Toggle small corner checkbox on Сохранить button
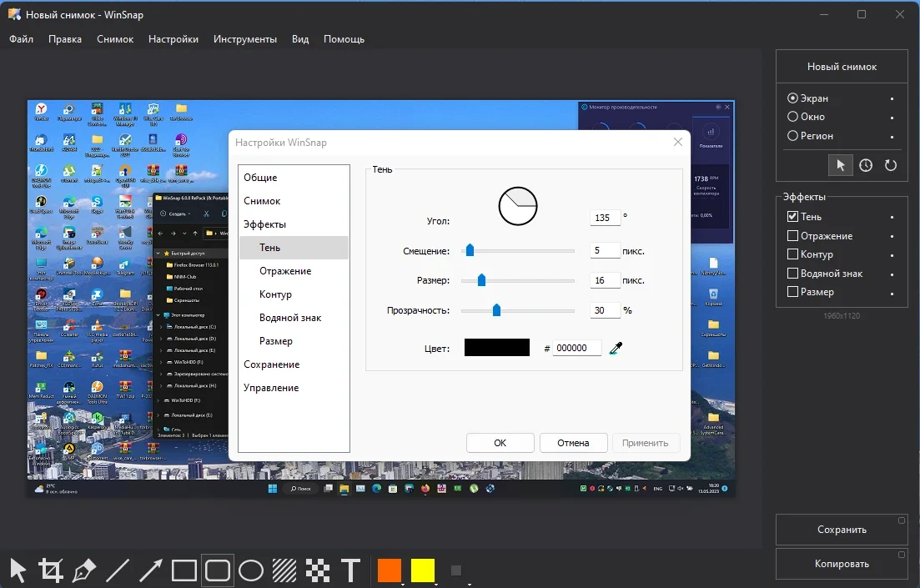920x588 pixels. click(x=902, y=520)
